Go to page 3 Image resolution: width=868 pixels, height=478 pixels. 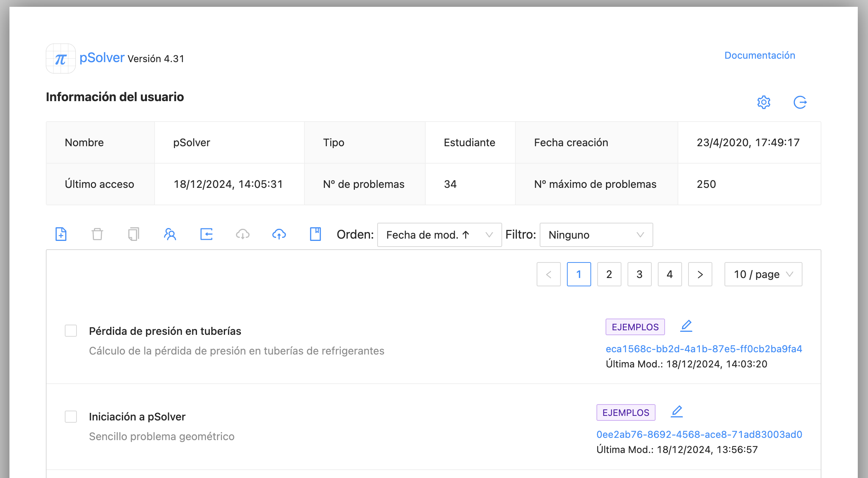coord(639,274)
